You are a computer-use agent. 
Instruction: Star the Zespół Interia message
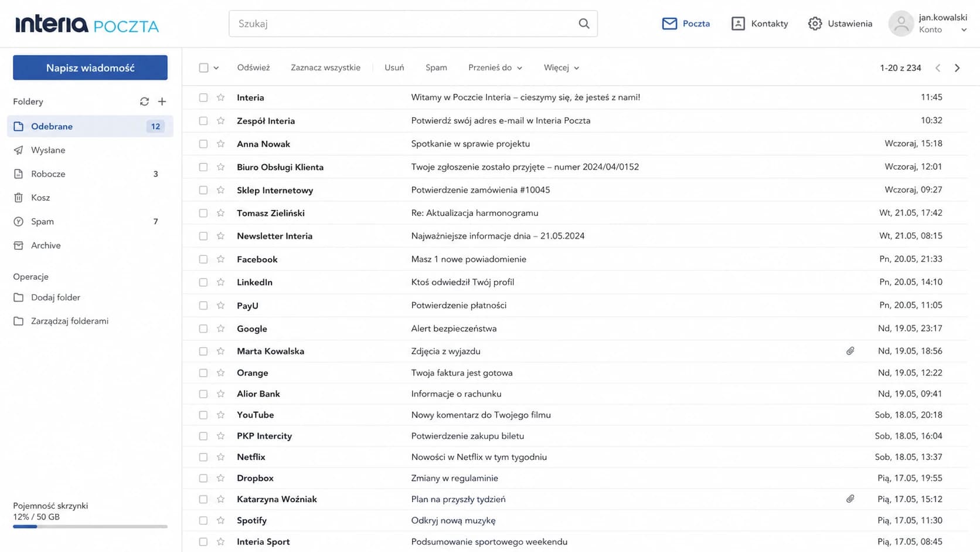pyautogui.click(x=220, y=121)
